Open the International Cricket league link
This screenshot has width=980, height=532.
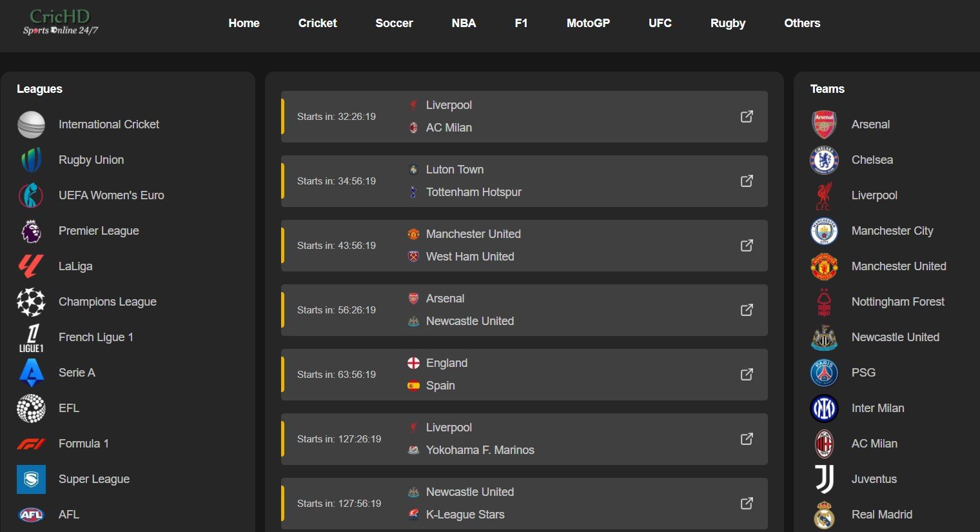(x=108, y=124)
